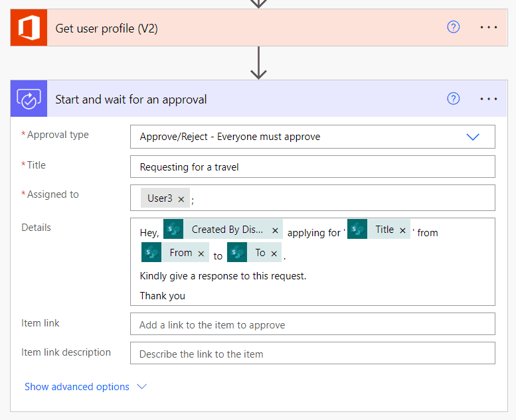Remove the From dynamic token
This screenshot has width=516, height=420.
201,253
